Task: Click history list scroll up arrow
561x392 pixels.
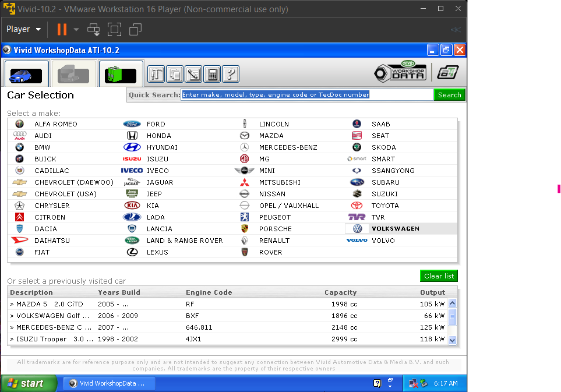Action: point(452,303)
